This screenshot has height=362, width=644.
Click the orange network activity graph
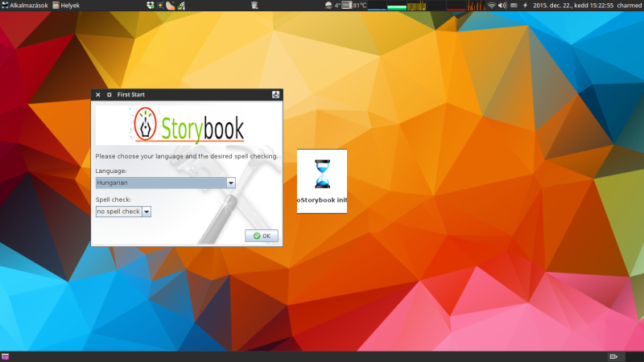(477, 6)
